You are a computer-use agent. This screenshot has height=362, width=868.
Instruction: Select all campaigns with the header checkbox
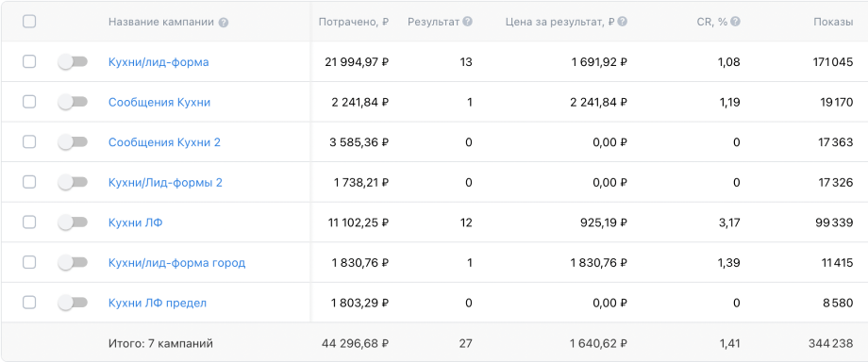click(x=29, y=22)
